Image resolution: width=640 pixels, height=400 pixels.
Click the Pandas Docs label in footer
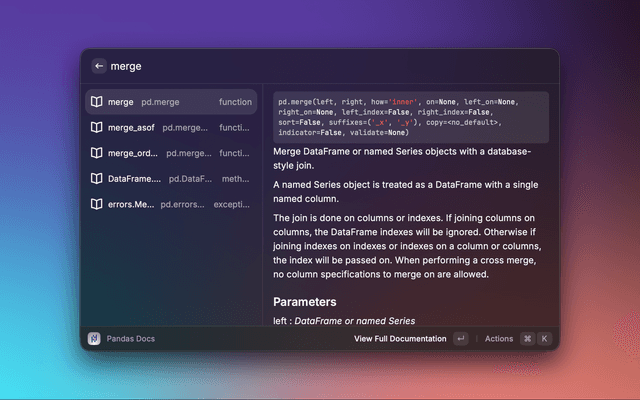coord(130,339)
